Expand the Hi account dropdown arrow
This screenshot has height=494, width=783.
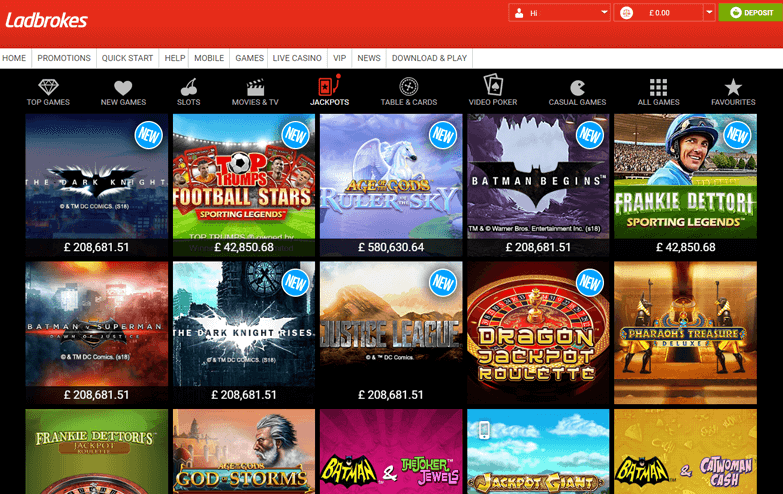pos(604,12)
